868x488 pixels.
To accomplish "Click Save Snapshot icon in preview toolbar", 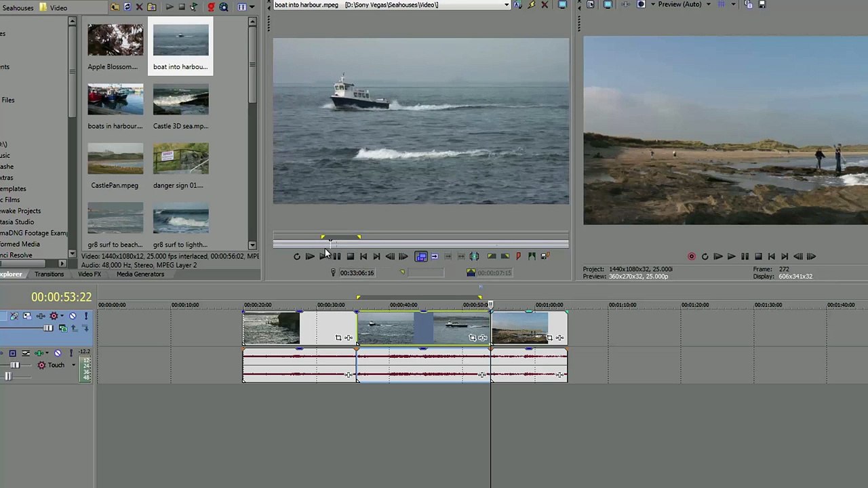I will pyautogui.click(x=762, y=4).
